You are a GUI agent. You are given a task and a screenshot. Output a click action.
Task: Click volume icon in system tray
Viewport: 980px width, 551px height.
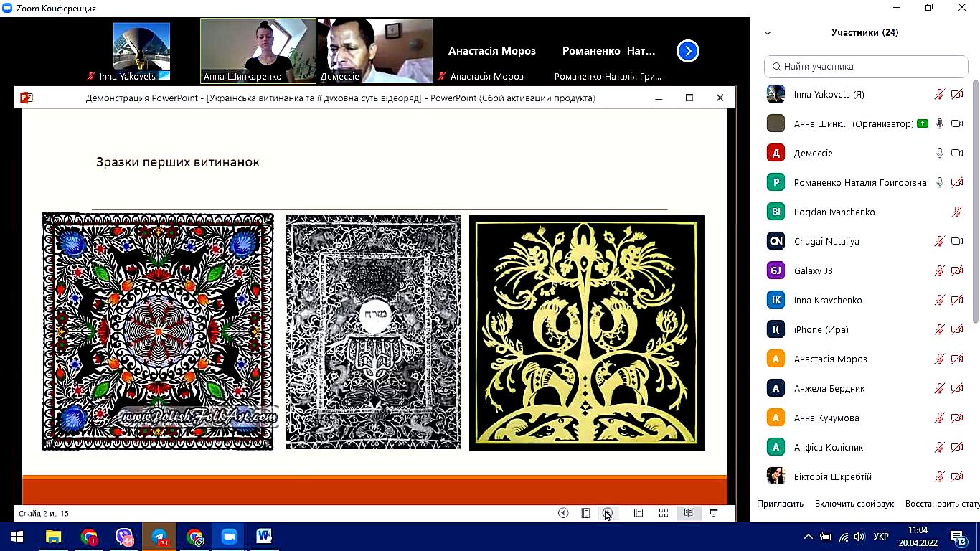coord(860,536)
